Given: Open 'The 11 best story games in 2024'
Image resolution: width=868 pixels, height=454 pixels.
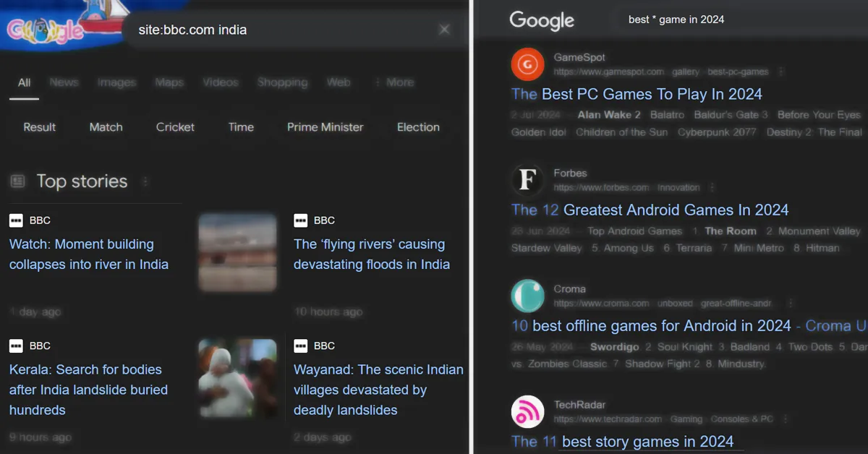Looking at the screenshot, I should coord(622,442).
